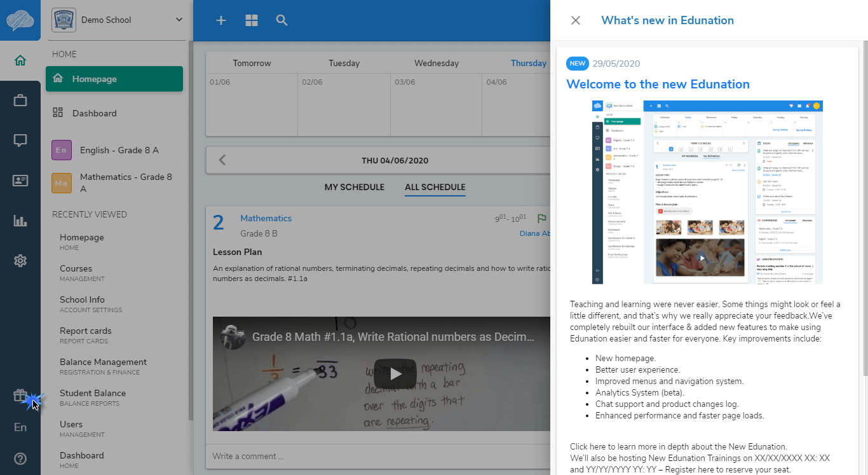Open the chat messages icon
The image size is (868, 475).
click(20, 141)
